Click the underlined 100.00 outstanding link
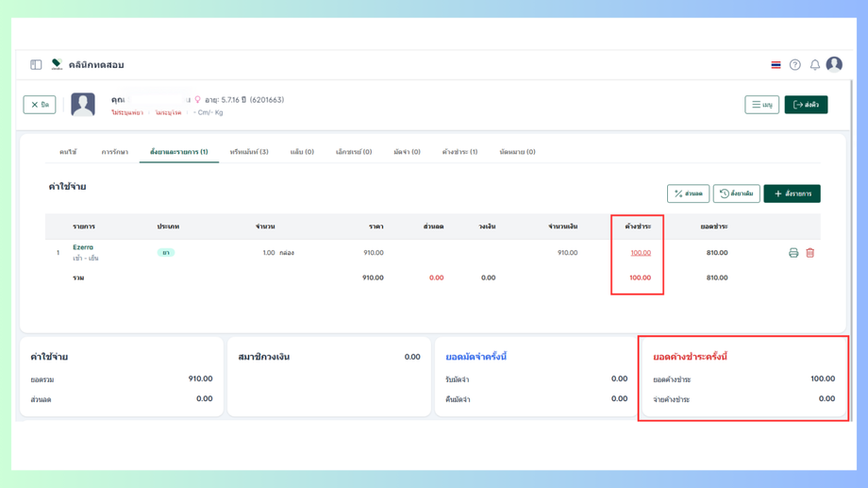 pyautogui.click(x=641, y=253)
